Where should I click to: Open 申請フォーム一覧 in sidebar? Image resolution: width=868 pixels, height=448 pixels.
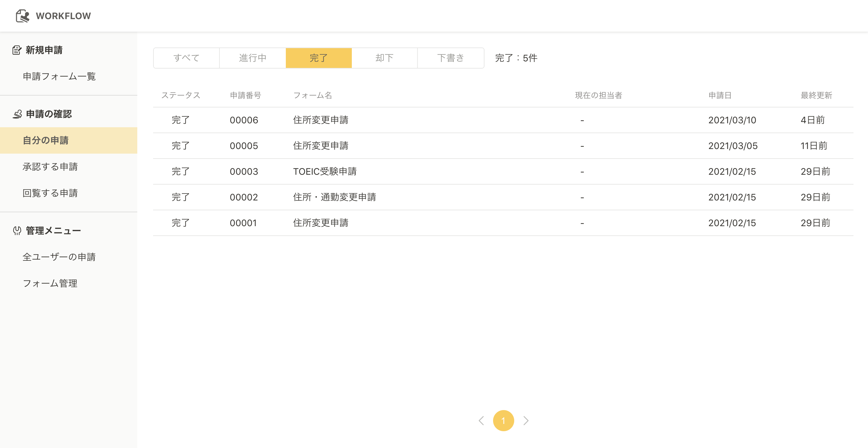tap(59, 76)
